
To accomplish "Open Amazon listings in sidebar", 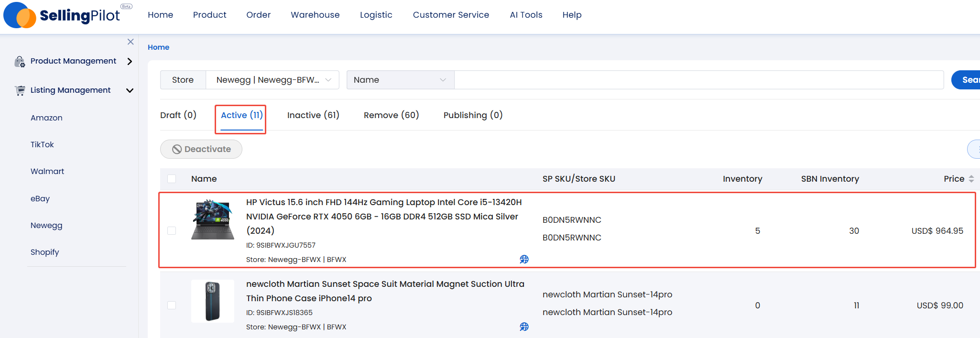I will [x=46, y=118].
